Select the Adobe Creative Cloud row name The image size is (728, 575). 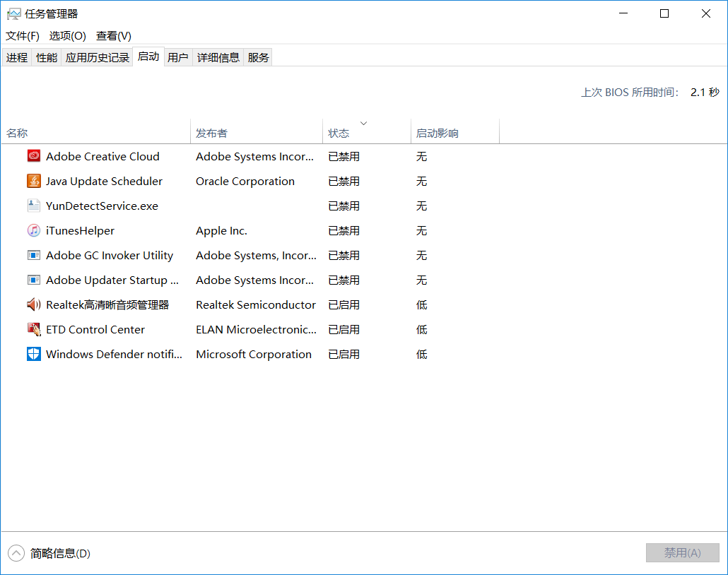coord(102,156)
